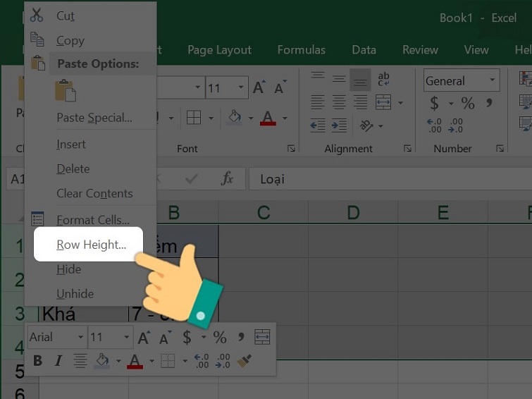Click Center alignment in the ribbon
Viewport: 532px width, 399px height.
point(339,102)
